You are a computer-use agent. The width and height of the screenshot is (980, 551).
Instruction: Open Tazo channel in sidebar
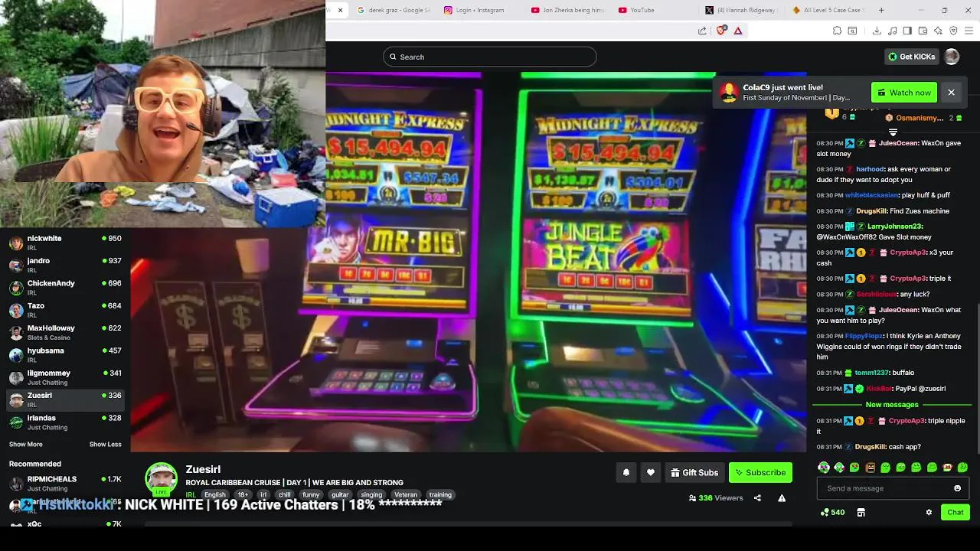65,310
